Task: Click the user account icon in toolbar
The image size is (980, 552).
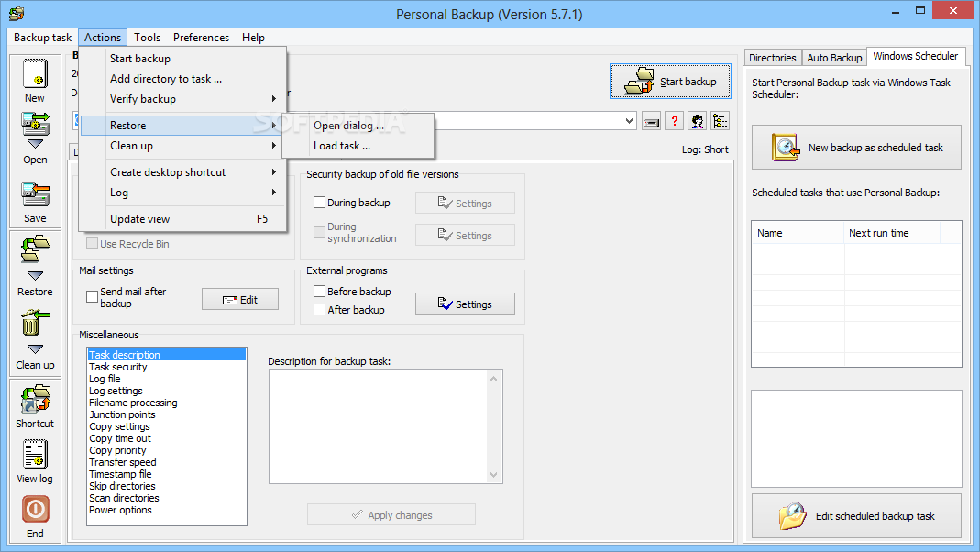Action: [x=697, y=121]
